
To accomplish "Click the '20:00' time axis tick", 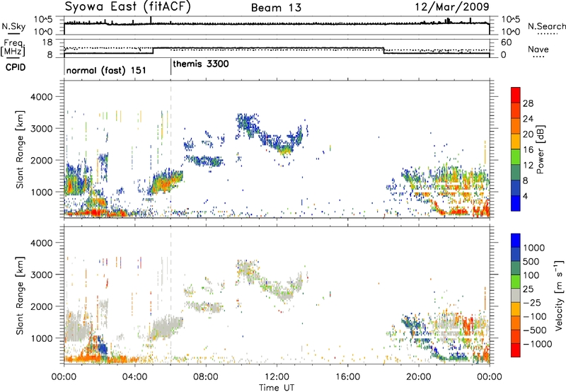I will click(419, 377).
